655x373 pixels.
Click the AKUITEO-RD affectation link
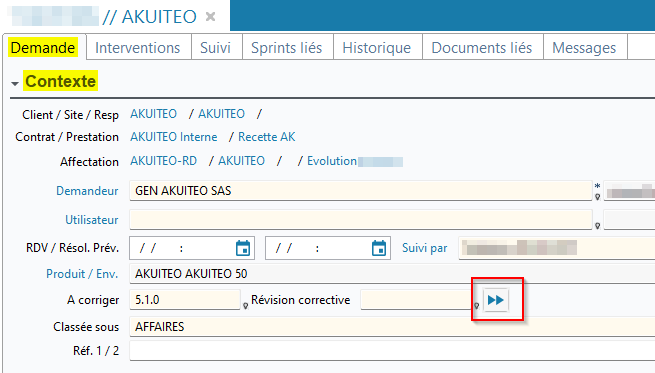[163, 161]
